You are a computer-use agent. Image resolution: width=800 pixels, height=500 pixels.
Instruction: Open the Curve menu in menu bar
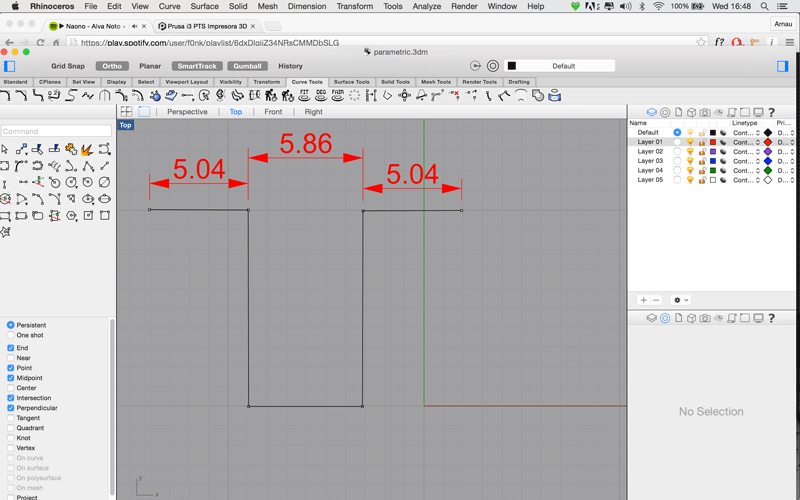pyautogui.click(x=169, y=6)
